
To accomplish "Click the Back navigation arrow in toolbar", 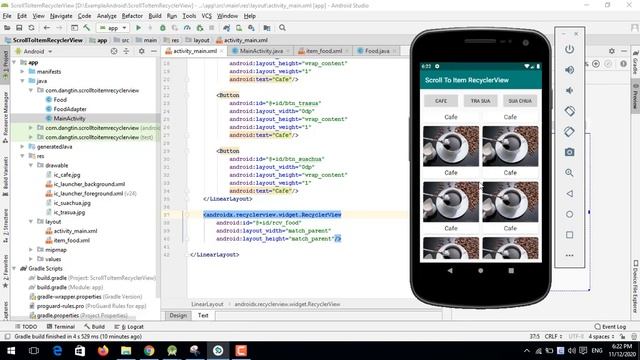I will click(47, 28).
